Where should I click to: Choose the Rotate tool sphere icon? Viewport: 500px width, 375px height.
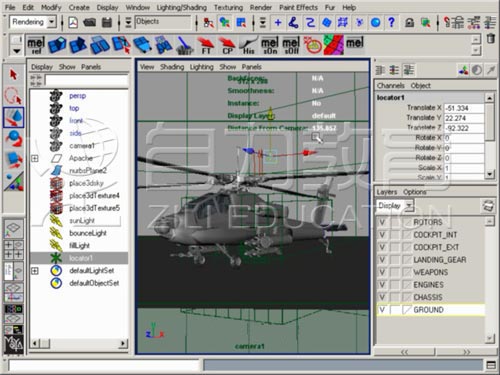[13, 138]
